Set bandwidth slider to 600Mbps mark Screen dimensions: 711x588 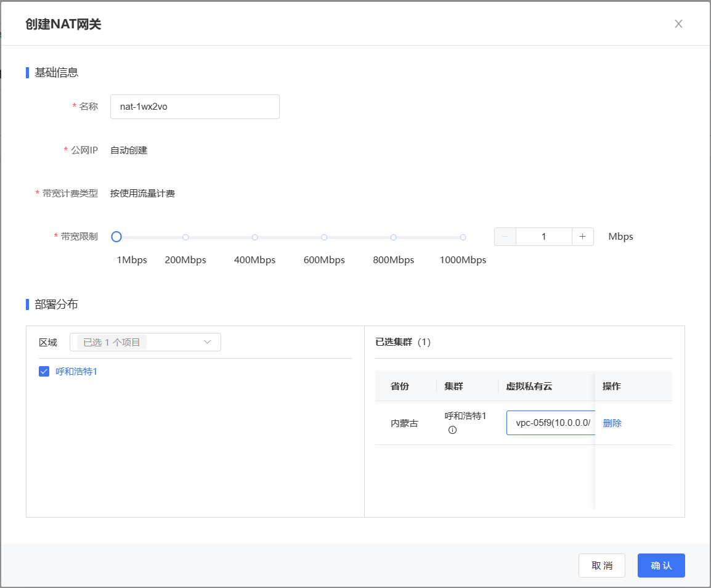[x=324, y=237]
